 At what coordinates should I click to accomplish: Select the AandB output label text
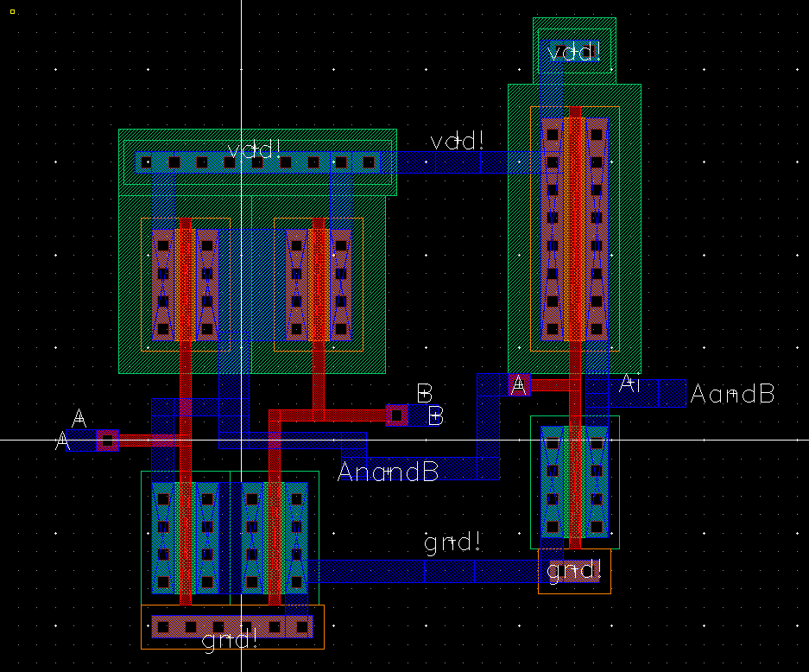click(732, 393)
